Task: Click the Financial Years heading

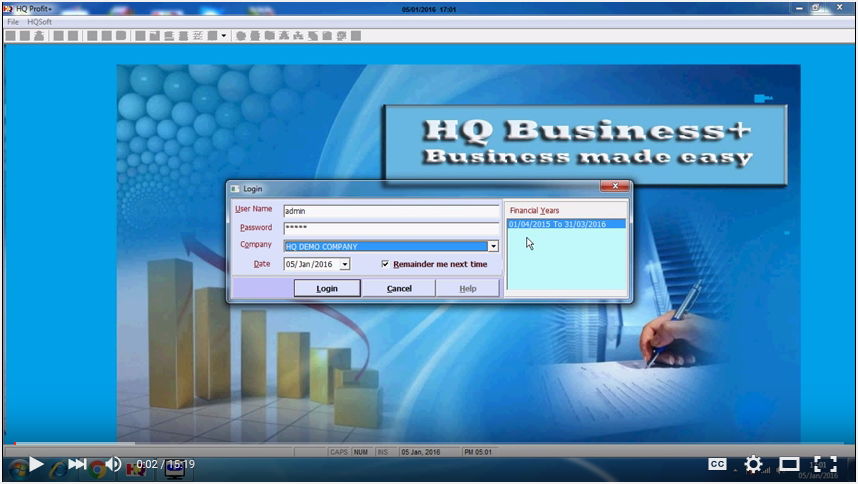Action: coord(534,211)
